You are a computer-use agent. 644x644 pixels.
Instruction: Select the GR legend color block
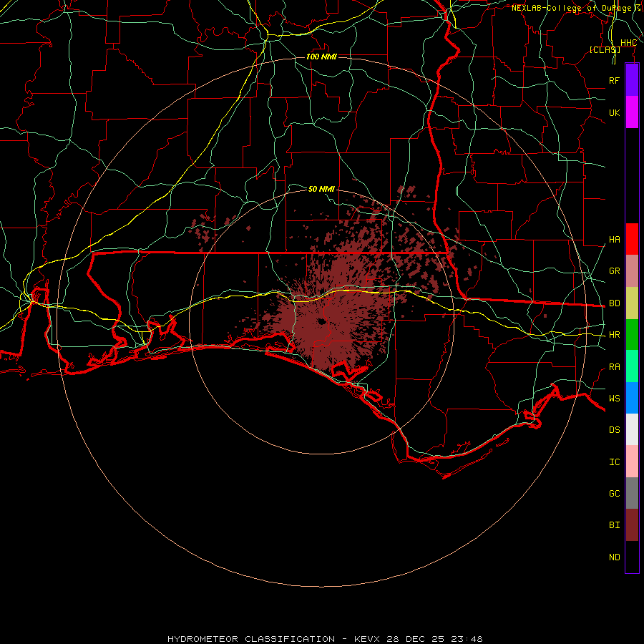(x=632, y=271)
